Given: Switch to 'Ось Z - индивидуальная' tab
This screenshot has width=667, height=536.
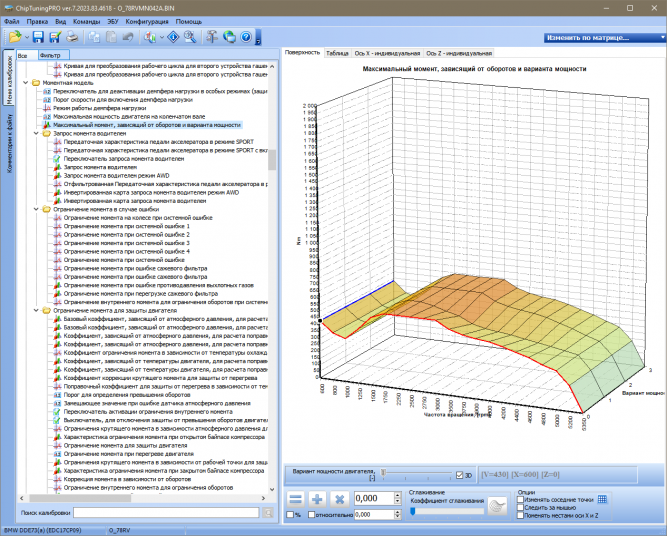Looking at the screenshot, I should [x=459, y=53].
